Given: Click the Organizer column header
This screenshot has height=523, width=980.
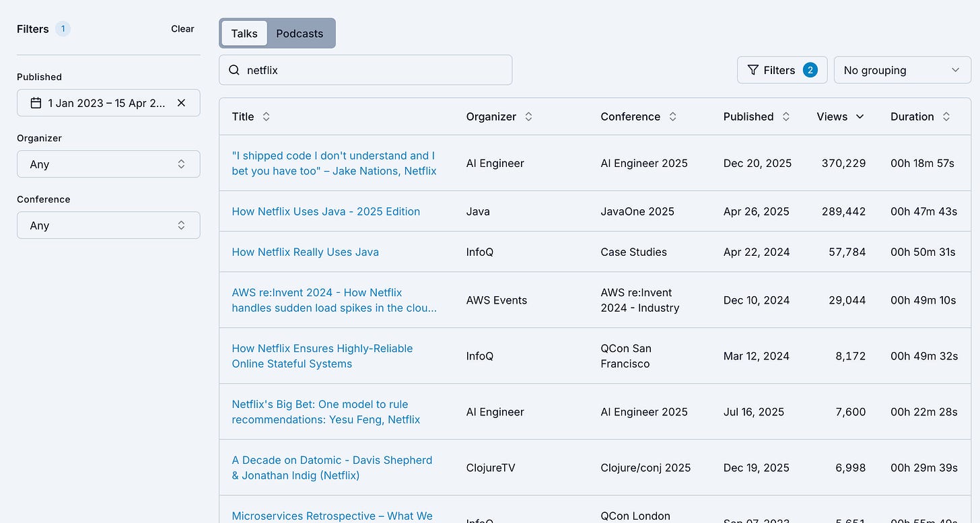Looking at the screenshot, I should tap(491, 116).
